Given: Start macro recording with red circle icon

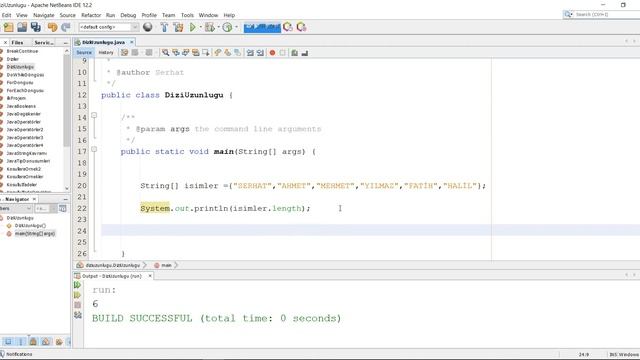Looking at the screenshot, I should (x=272, y=53).
